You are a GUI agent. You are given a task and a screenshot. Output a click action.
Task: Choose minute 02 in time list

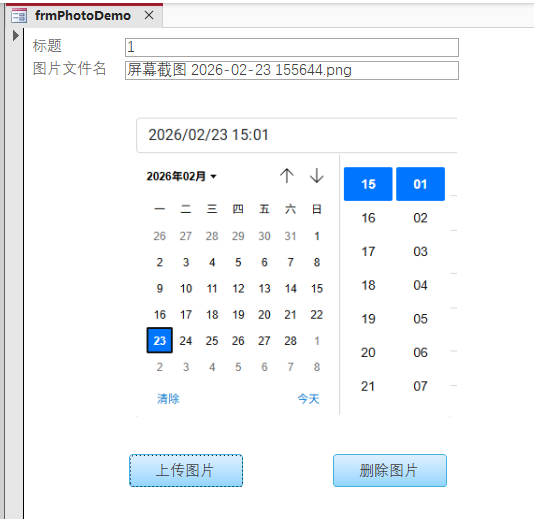420,218
